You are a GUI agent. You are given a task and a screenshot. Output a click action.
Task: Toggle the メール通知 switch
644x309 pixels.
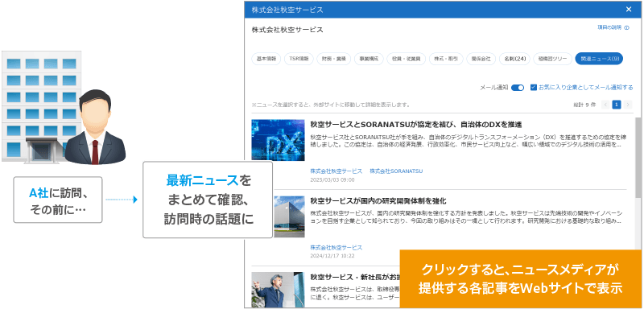(518, 88)
